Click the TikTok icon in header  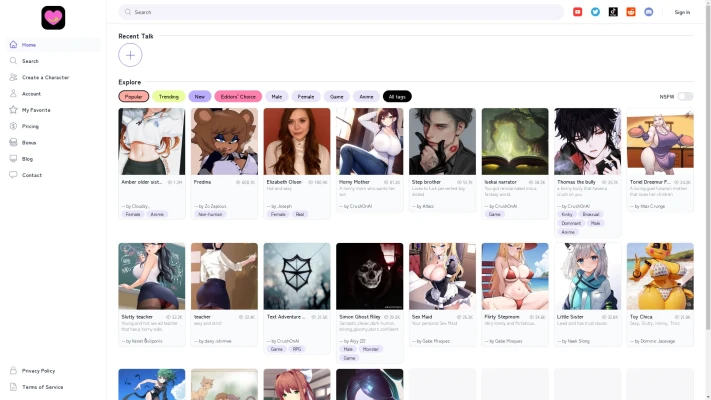[613, 12]
